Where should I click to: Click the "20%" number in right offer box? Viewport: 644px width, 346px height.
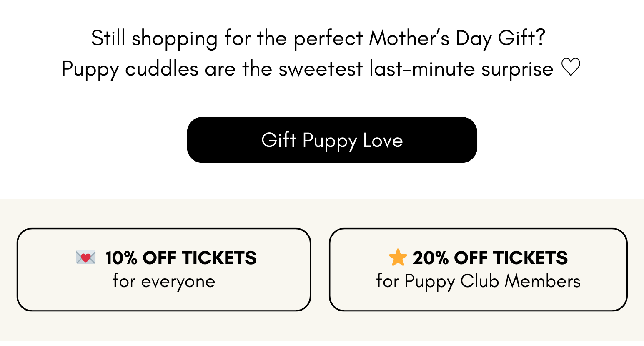click(x=431, y=258)
